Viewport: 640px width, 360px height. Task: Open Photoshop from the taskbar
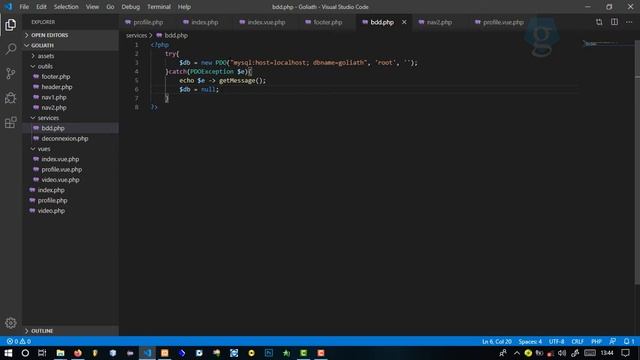269,353
